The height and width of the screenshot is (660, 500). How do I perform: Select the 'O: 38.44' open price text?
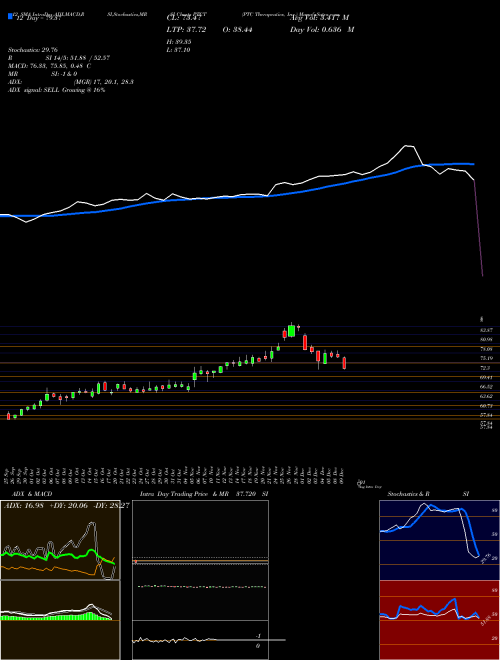pyautogui.click(x=236, y=29)
